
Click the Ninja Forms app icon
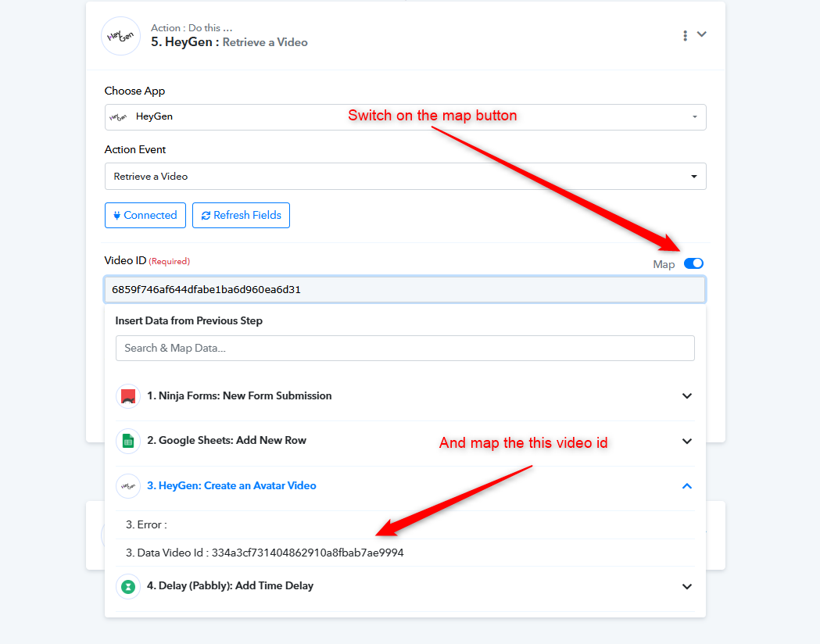click(x=128, y=396)
